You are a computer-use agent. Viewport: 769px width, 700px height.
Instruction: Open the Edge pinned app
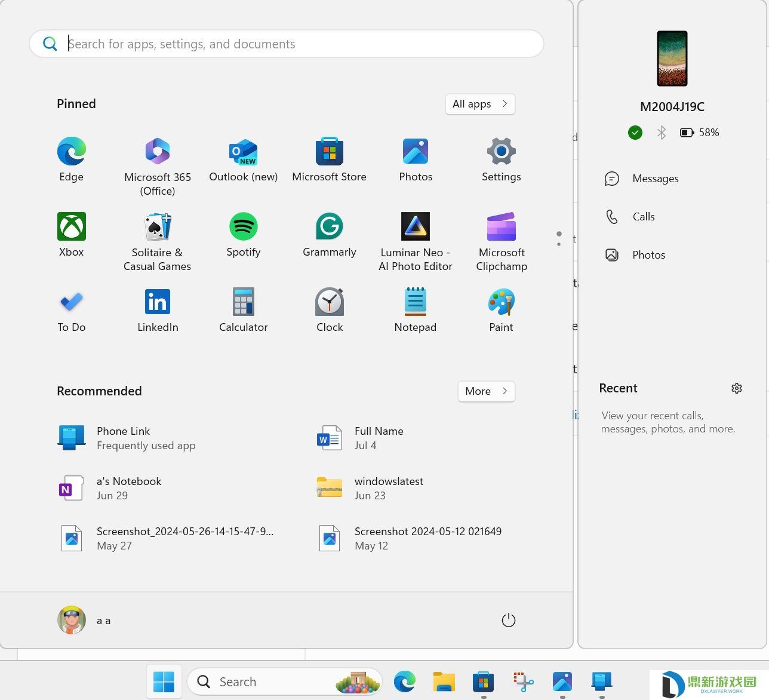(x=72, y=159)
